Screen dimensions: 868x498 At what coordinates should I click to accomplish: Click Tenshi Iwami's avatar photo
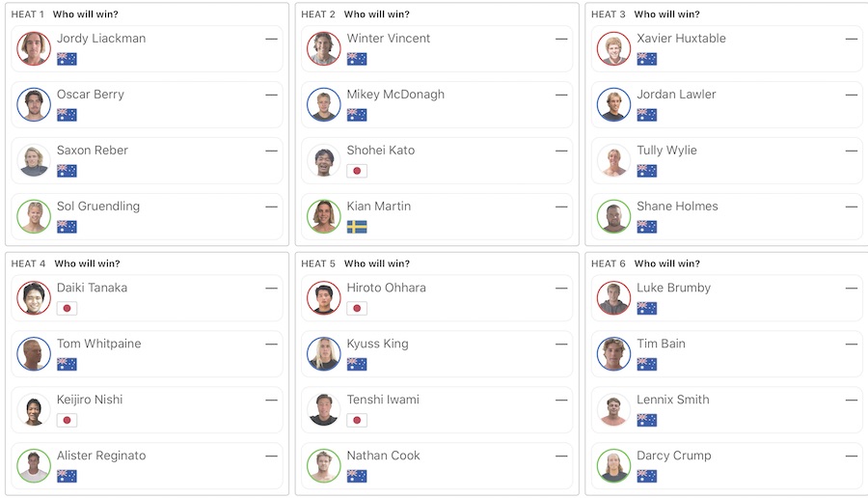click(x=324, y=410)
